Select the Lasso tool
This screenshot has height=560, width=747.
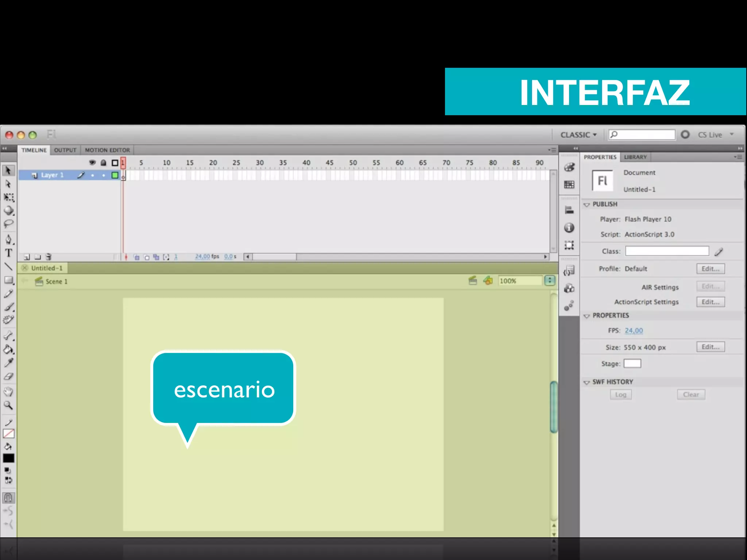pos(8,223)
